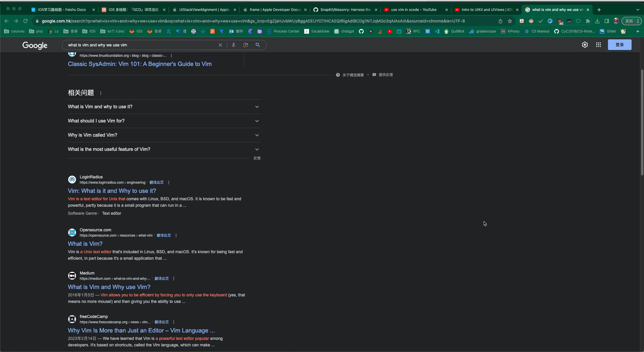The height and width of the screenshot is (352, 644).
Task: Click the blue 登录 sign-in button
Action: (x=619, y=45)
